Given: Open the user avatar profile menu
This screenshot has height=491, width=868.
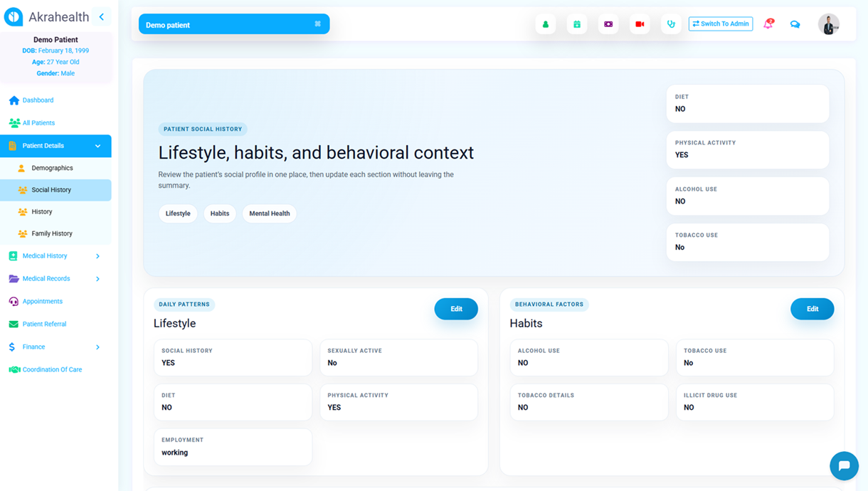Looking at the screenshot, I should (x=828, y=24).
